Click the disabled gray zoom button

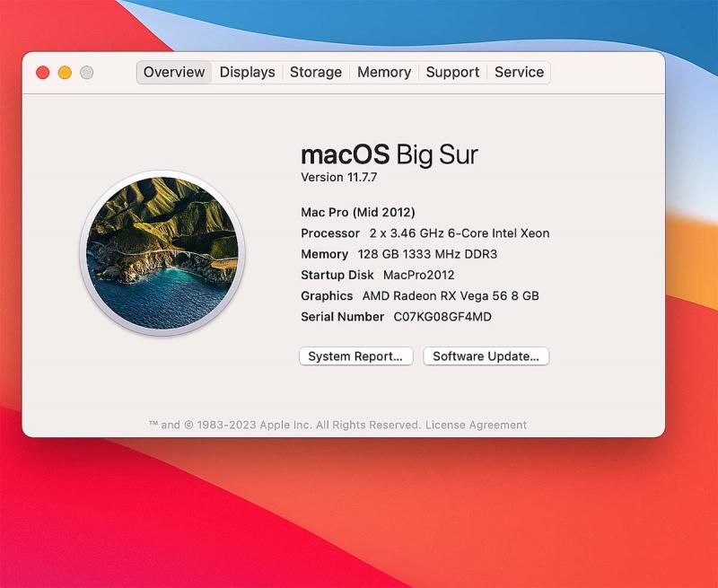(86, 73)
